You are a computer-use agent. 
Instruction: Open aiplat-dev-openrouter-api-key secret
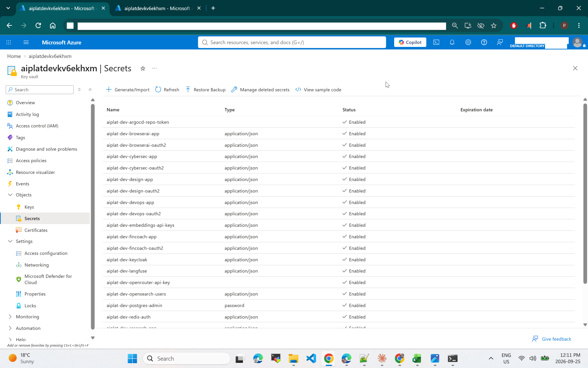click(x=138, y=282)
